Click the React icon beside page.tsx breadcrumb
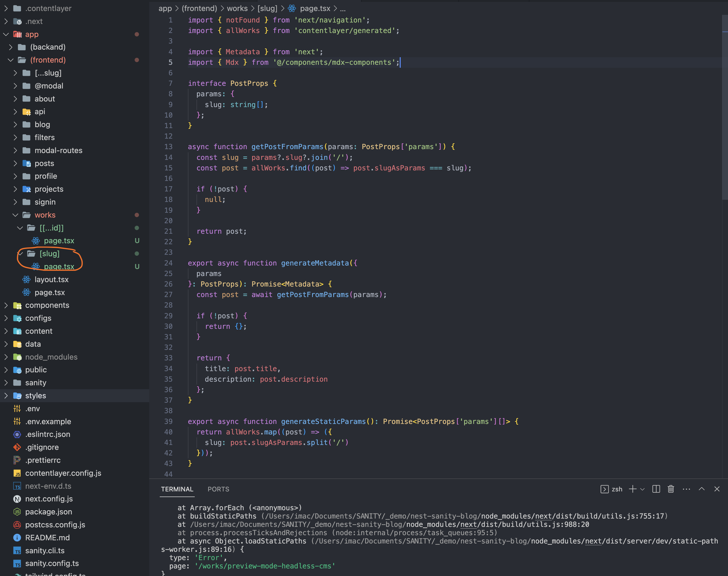The width and height of the screenshot is (728, 576). click(x=292, y=8)
